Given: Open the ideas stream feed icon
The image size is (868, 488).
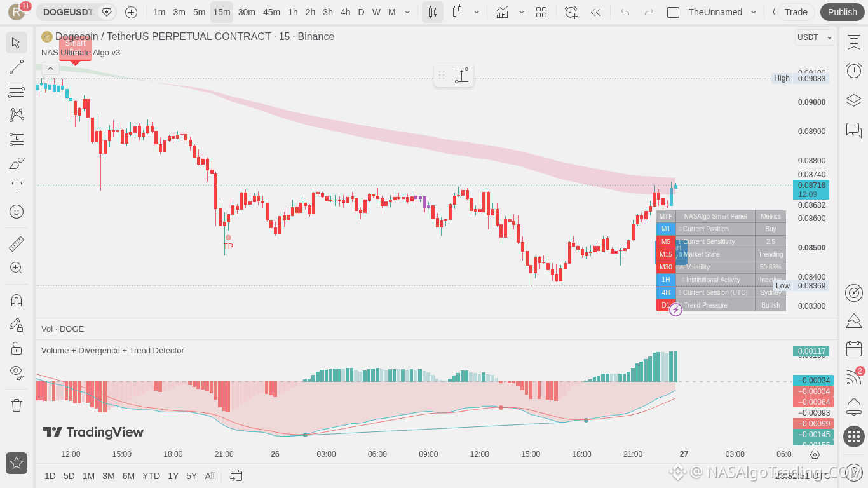Looking at the screenshot, I should click(853, 377).
